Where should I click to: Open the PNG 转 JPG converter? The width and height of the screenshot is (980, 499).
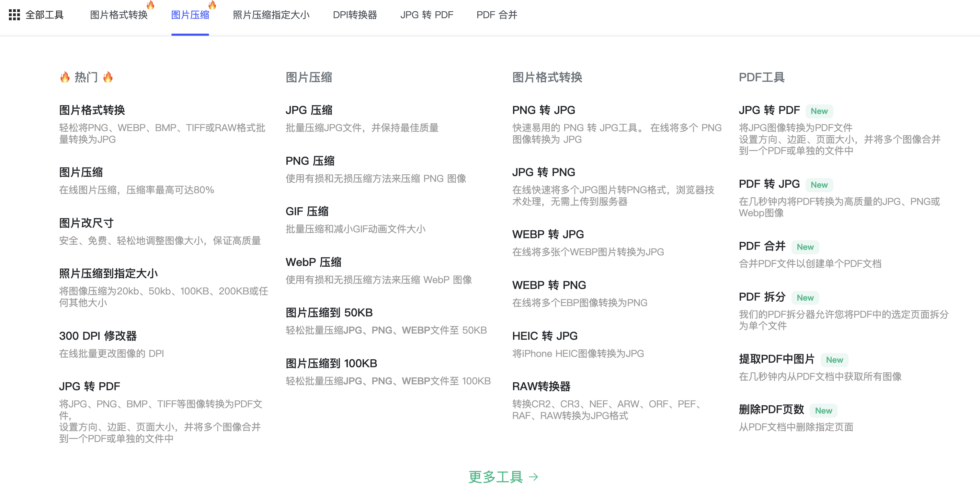point(544,110)
